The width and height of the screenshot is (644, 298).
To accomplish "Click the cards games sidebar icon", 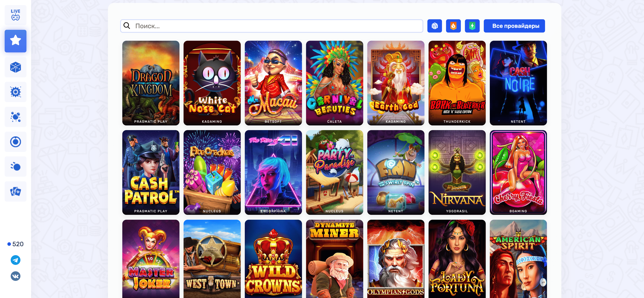I will click(x=16, y=192).
